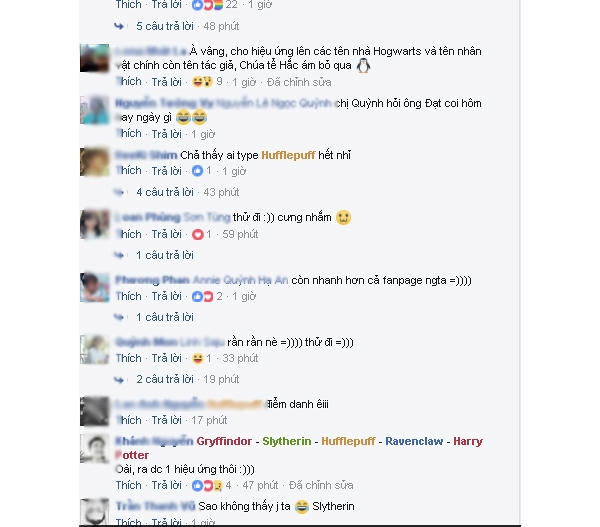This screenshot has height=527, width=600.
Task: Expand "2 câu trả lời" replies from 19 phút
Action: click(x=165, y=379)
